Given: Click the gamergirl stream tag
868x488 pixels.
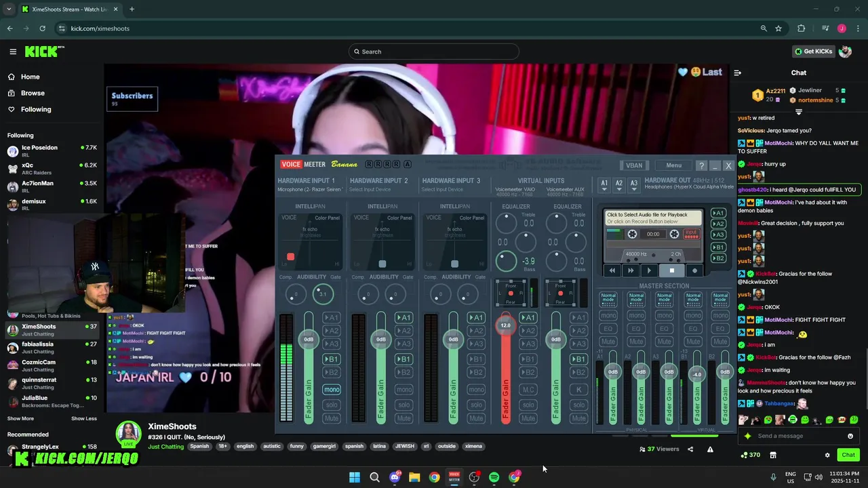Looking at the screenshot, I should tap(324, 446).
